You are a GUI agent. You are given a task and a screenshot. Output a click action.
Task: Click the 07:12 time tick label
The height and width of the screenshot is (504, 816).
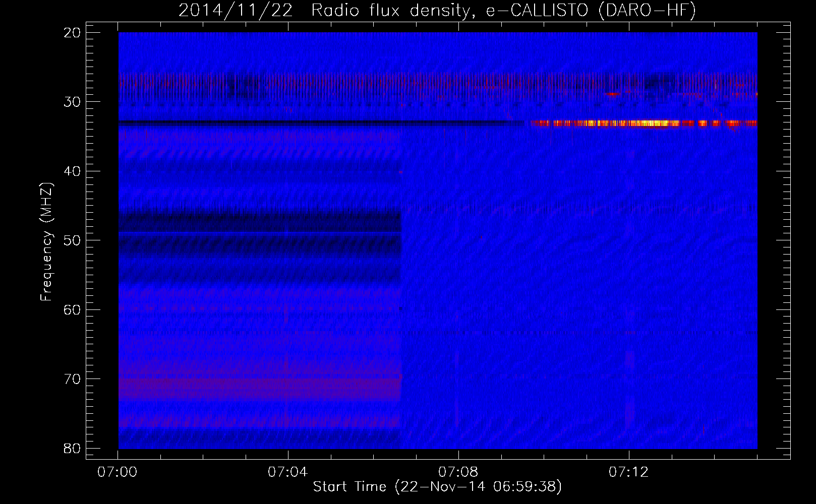(x=628, y=472)
